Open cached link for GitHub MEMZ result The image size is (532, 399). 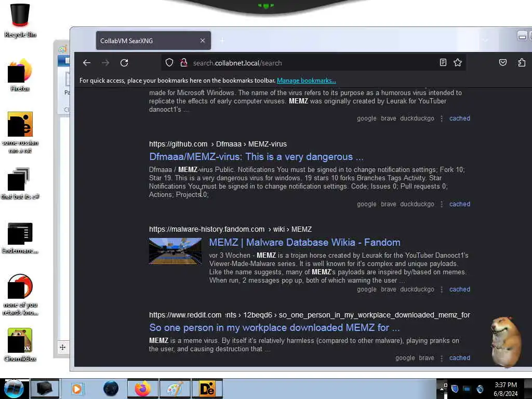tap(460, 204)
